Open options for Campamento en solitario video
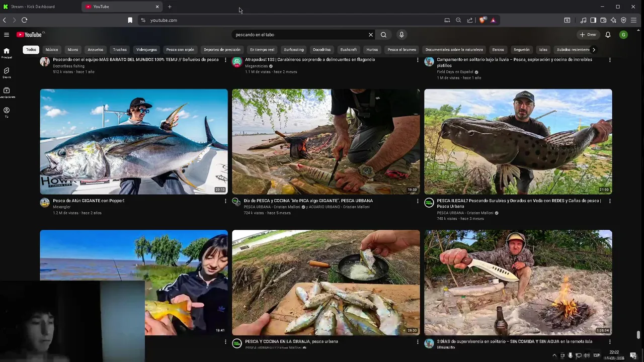 (x=610, y=60)
